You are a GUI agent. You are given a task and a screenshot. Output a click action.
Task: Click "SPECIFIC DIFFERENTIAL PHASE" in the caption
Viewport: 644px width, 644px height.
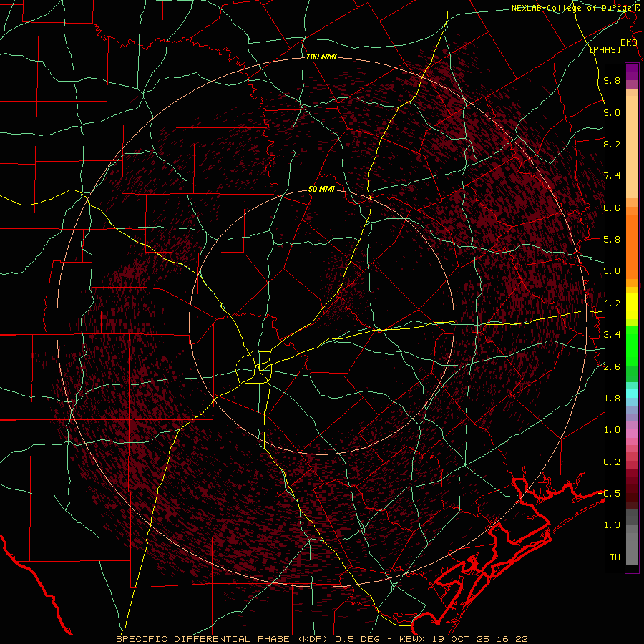[203, 639]
